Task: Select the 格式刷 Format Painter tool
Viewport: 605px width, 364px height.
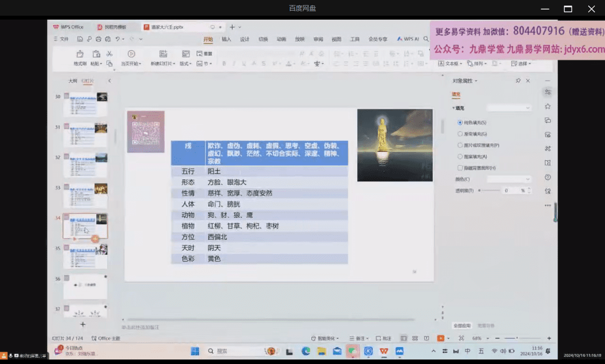Action: (x=80, y=58)
